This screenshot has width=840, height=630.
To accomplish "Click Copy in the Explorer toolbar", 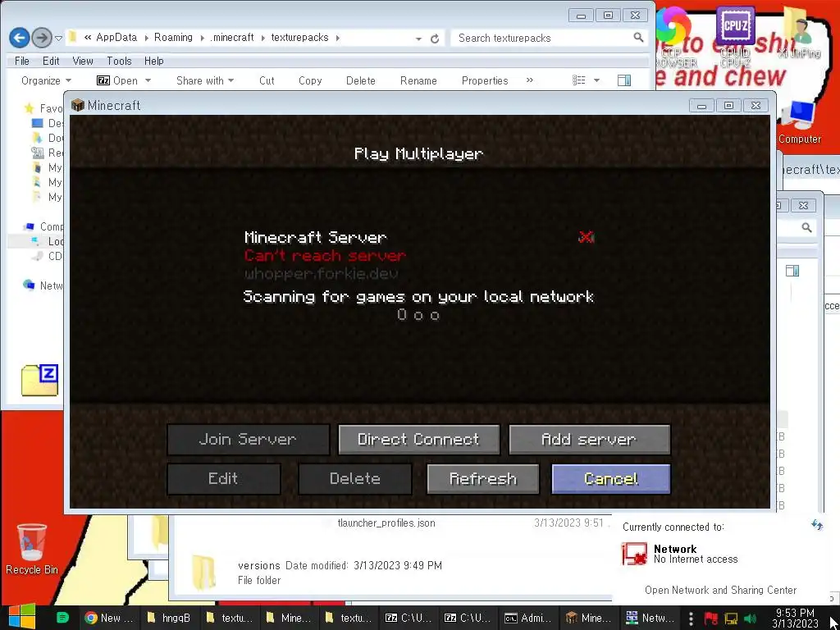I will coord(309,80).
